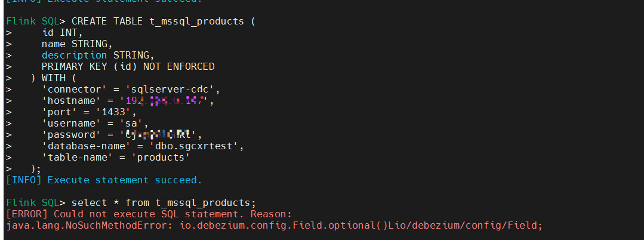The height and width of the screenshot is (240, 644).
Task: Click the java.lang.NoSuchMethodError text
Action: 90,225
